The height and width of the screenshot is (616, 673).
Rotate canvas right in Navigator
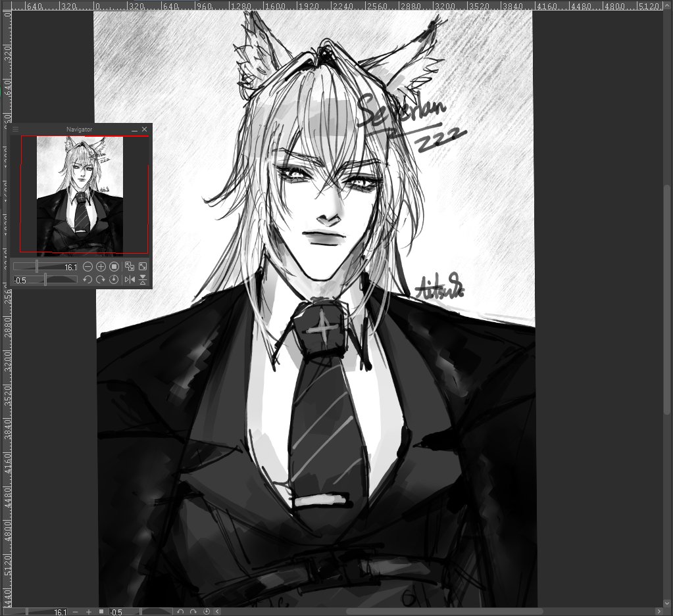101,279
